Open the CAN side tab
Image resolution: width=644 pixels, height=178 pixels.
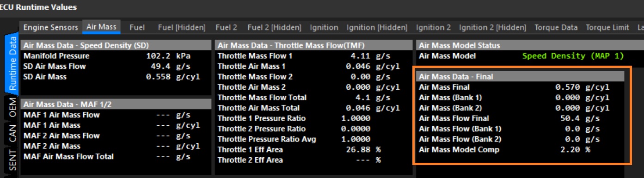[12, 133]
